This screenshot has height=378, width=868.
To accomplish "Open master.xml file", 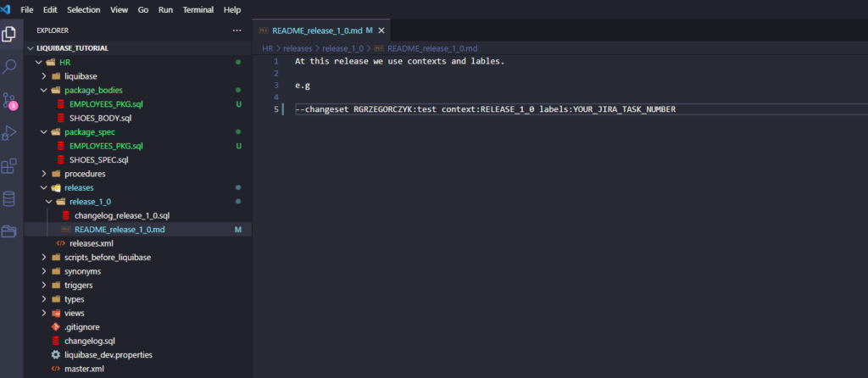I will (137, 369).
